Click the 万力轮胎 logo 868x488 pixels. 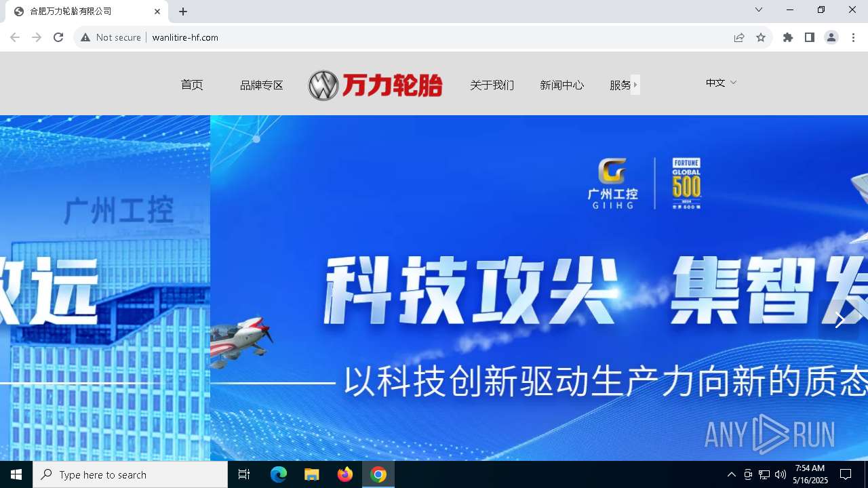(x=375, y=85)
